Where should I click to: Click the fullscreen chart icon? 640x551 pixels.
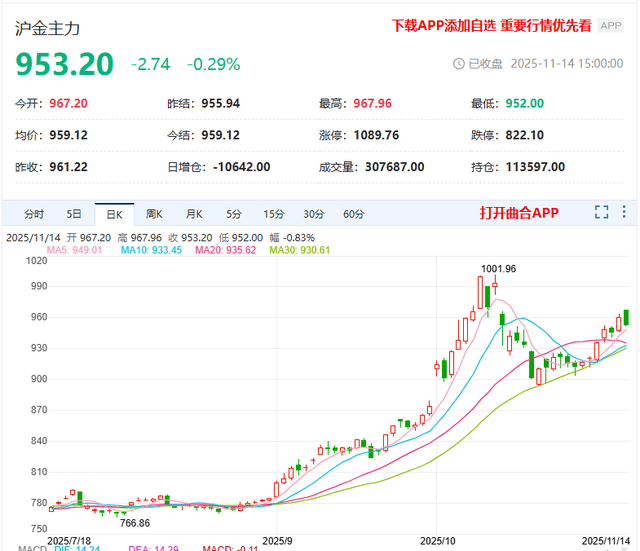pyautogui.click(x=602, y=212)
